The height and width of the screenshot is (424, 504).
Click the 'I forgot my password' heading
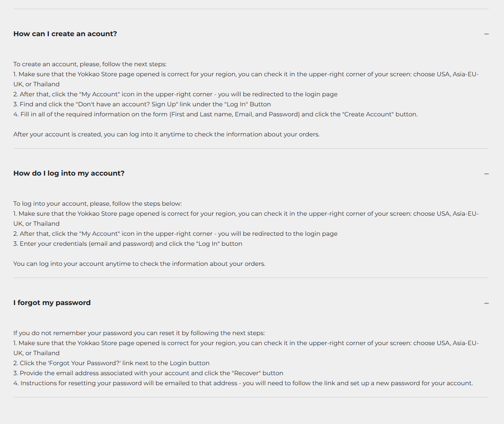(52, 303)
